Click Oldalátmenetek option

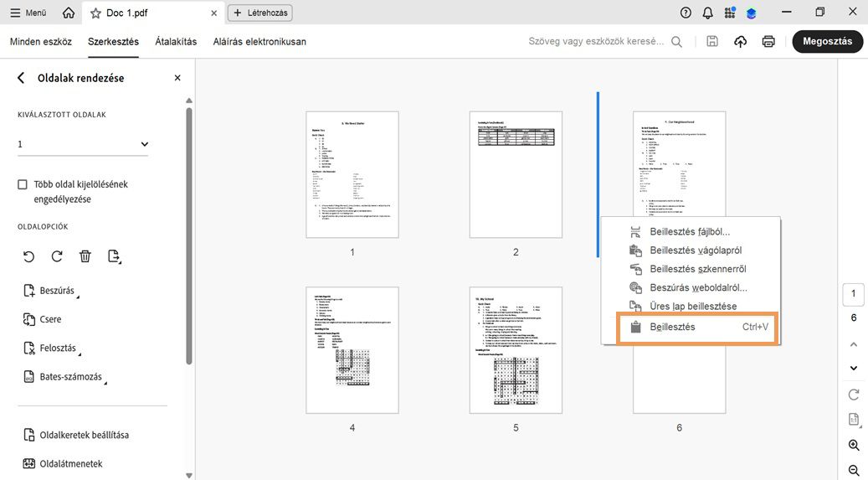63,464
